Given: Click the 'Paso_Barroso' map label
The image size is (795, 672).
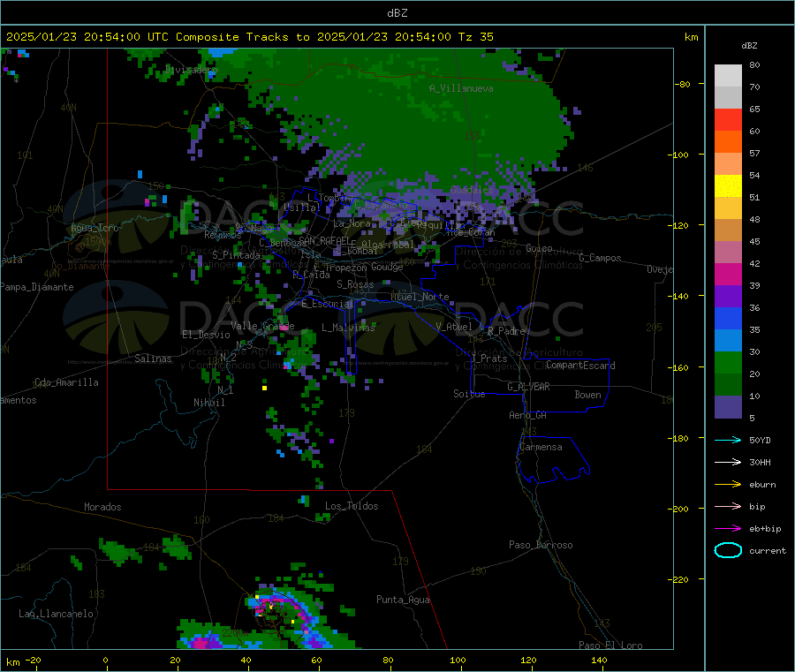Looking at the screenshot, I should pos(541,546).
